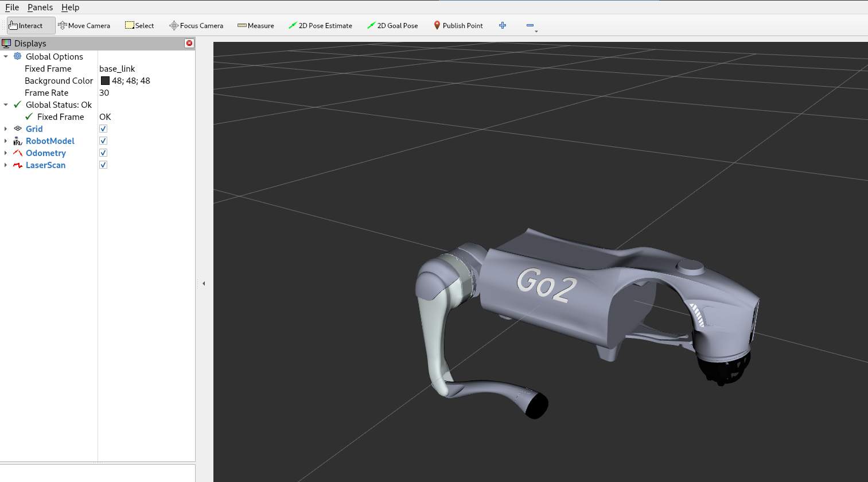868x482 pixels.
Task: Activate the Move Camera tool
Action: click(84, 25)
